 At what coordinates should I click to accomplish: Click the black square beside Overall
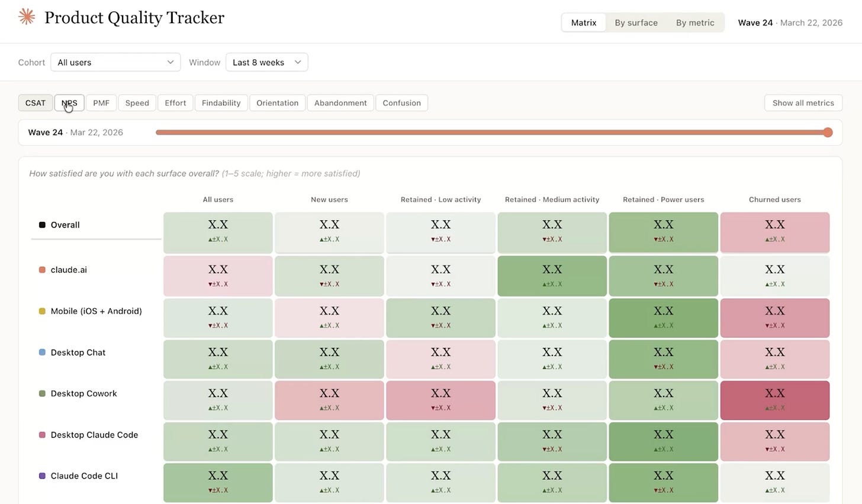click(42, 225)
